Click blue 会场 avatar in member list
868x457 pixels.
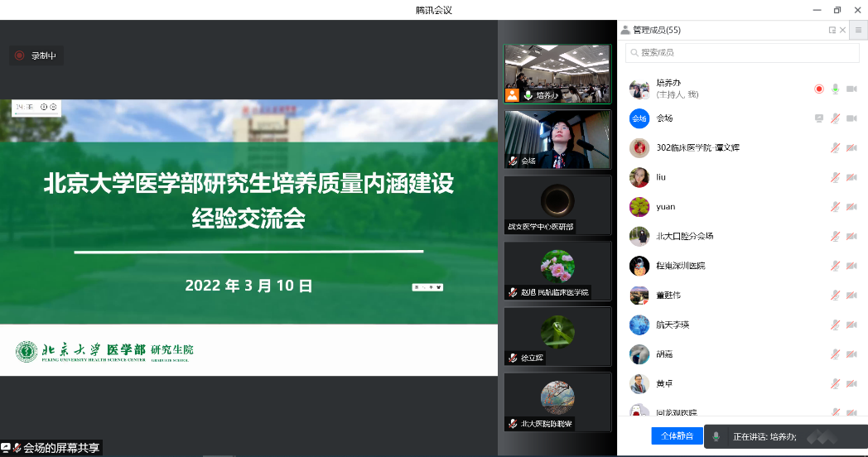pyautogui.click(x=639, y=118)
